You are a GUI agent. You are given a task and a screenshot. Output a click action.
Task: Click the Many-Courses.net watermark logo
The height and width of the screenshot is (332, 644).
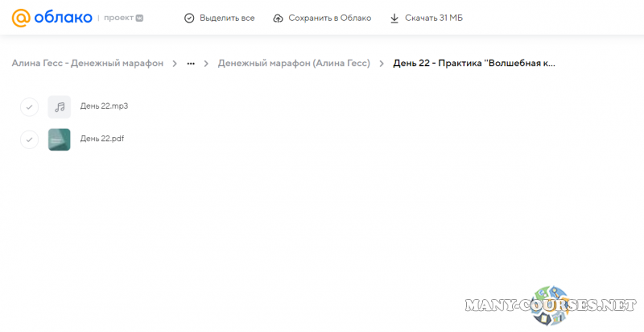pos(555,305)
